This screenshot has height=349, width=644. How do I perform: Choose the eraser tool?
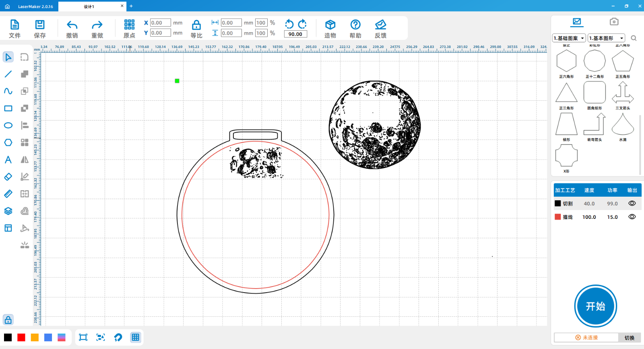tap(8, 177)
